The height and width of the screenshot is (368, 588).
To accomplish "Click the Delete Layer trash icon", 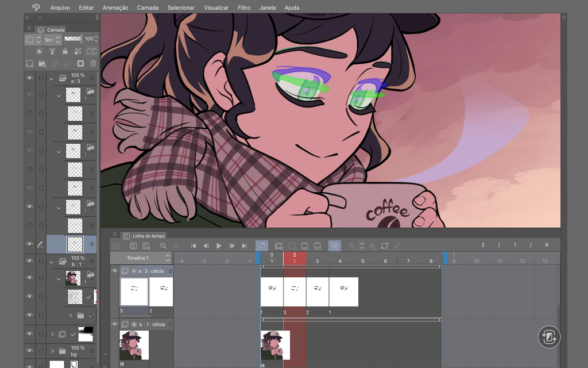I will pyautogui.click(x=93, y=64).
